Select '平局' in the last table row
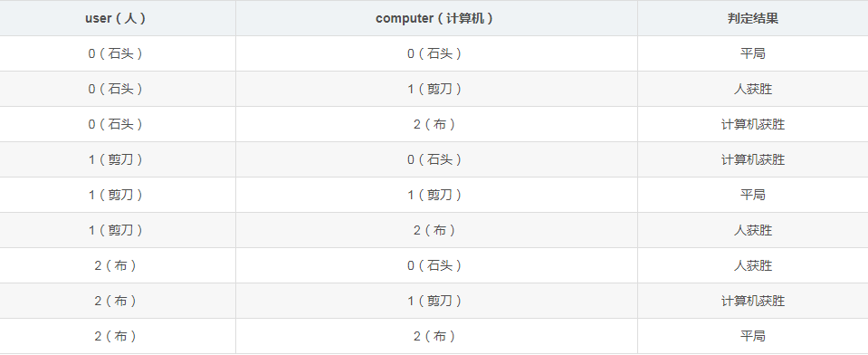Image resolution: width=868 pixels, height=355 pixels. coord(753,336)
